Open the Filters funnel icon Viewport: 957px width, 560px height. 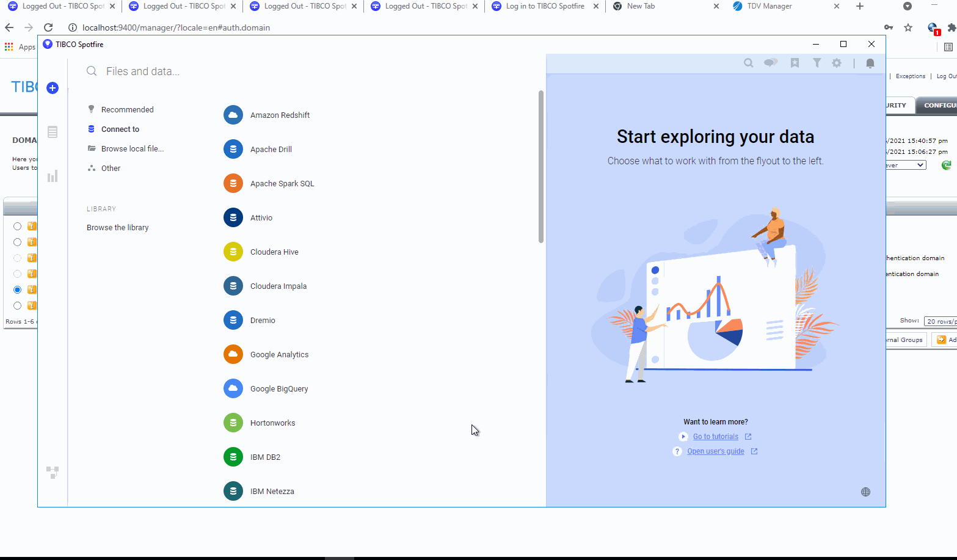[817, 63]
